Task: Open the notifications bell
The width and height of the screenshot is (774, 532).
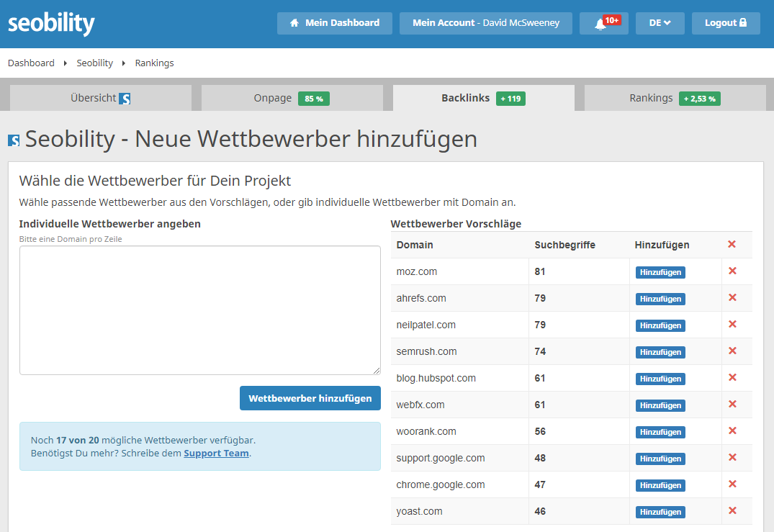Action: tap(603, 23)
